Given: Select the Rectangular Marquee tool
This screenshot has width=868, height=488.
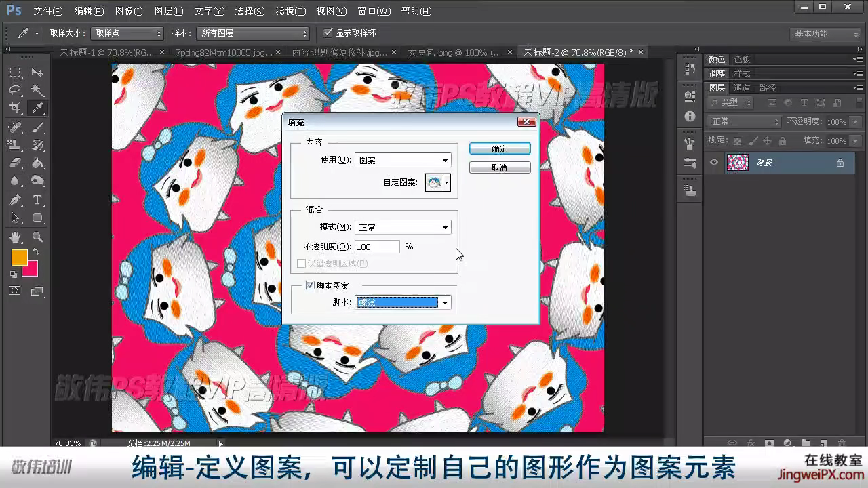Looking at the screenshot, I should [x=15, y=73].
